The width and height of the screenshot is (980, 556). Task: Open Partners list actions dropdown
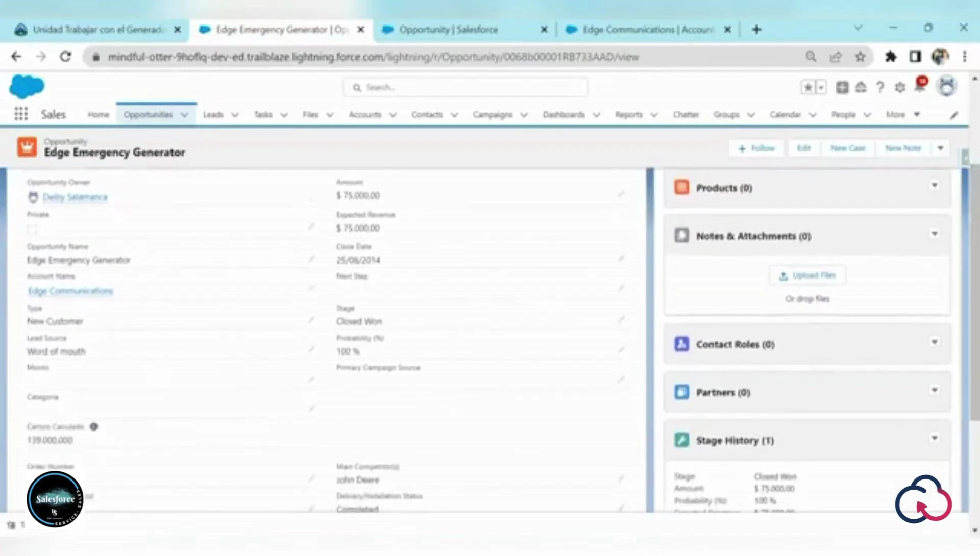(x=935, y=390)
